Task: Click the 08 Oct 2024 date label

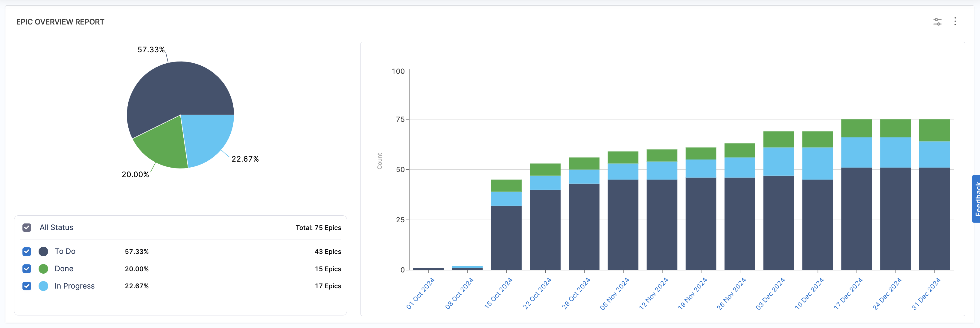Action: point(459,293)
